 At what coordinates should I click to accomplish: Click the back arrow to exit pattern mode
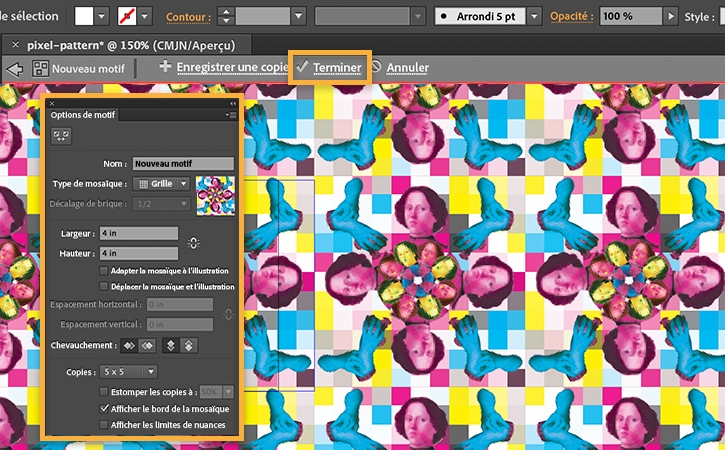(15, 69)
